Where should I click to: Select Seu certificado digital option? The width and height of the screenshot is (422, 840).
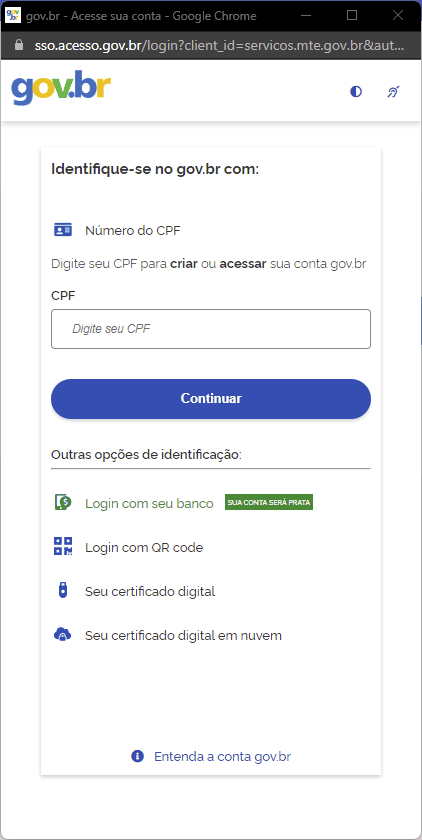click(x=150, y=591)
